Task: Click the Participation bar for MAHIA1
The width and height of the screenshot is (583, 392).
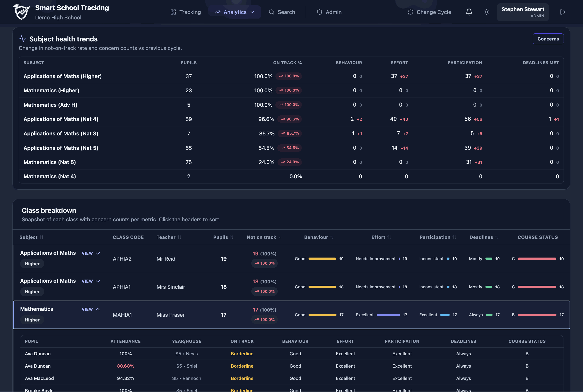Action: pyautogui.click(x=445, y=315)
